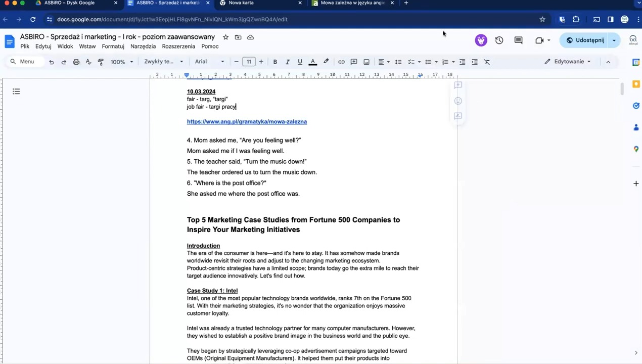Activate the paint format tool
Viewport: 642px width, 364px height.
coord(101,62)
